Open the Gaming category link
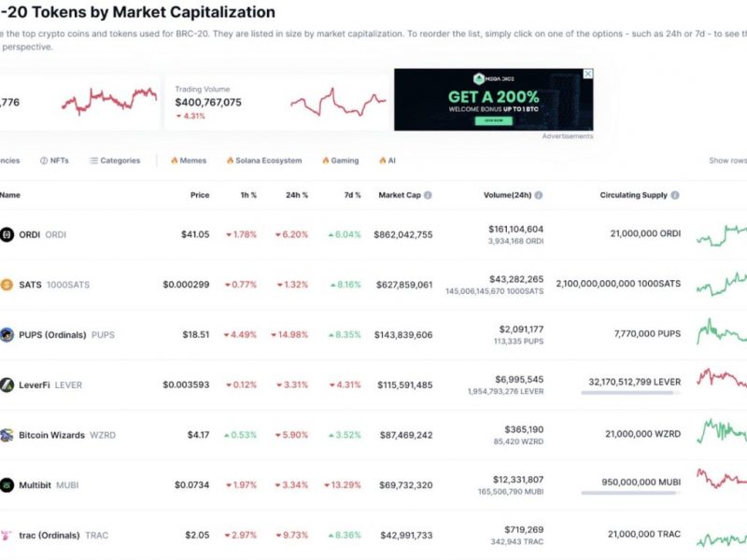747x560 pixels. click(x=341, y=161)
